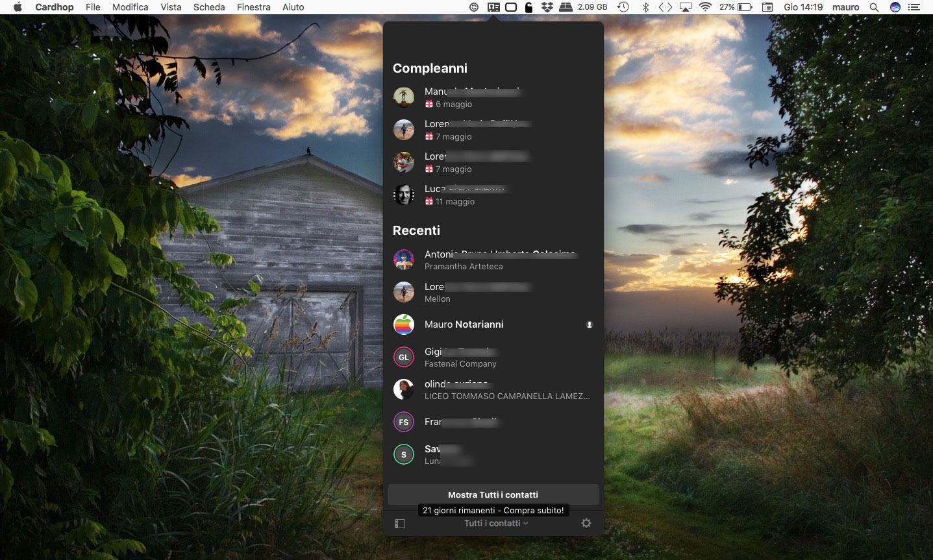933x560 pixels.
Task: Click the date and time Gio 14:19
Action: (x=803, y=7)
